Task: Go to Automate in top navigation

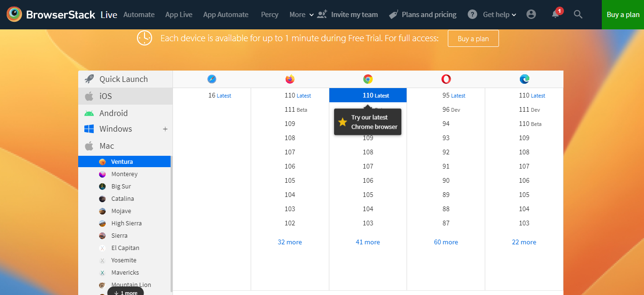Action: point(139,15)
